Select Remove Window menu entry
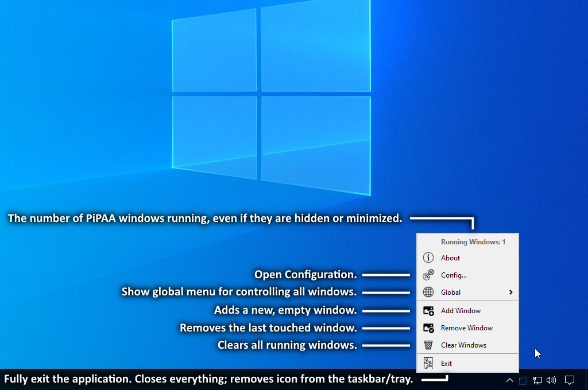This screenshot has width=588, height=390. (x=467, y=328)
